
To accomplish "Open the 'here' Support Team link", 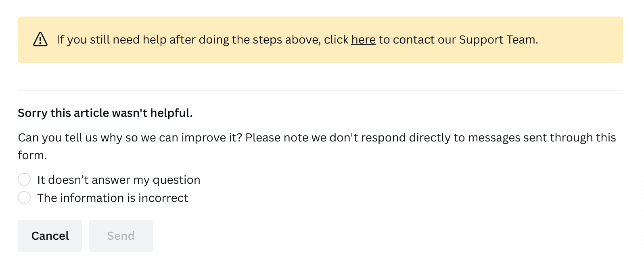I will (x=363, y=39).
